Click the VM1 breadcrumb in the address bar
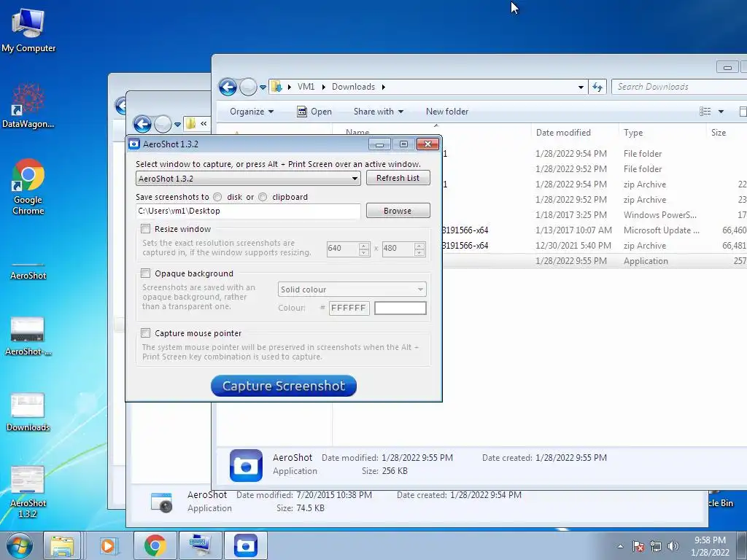 click(x=306, y=87)
